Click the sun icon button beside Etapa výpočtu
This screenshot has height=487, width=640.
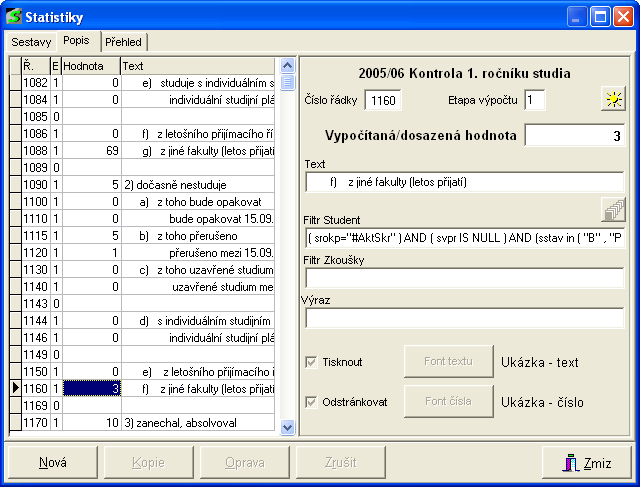pos(613,99)
